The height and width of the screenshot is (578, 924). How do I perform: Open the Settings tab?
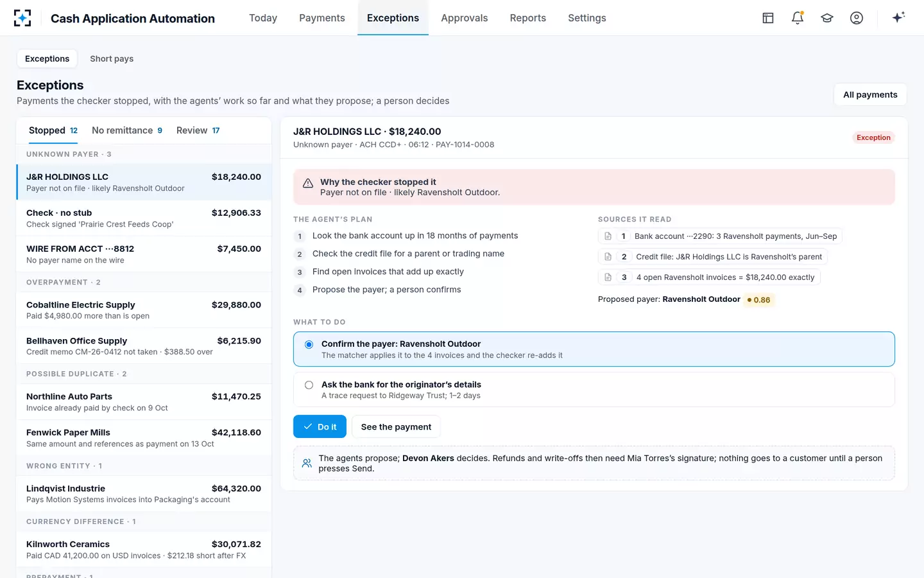pyautogui.click(x=587, y=18)
